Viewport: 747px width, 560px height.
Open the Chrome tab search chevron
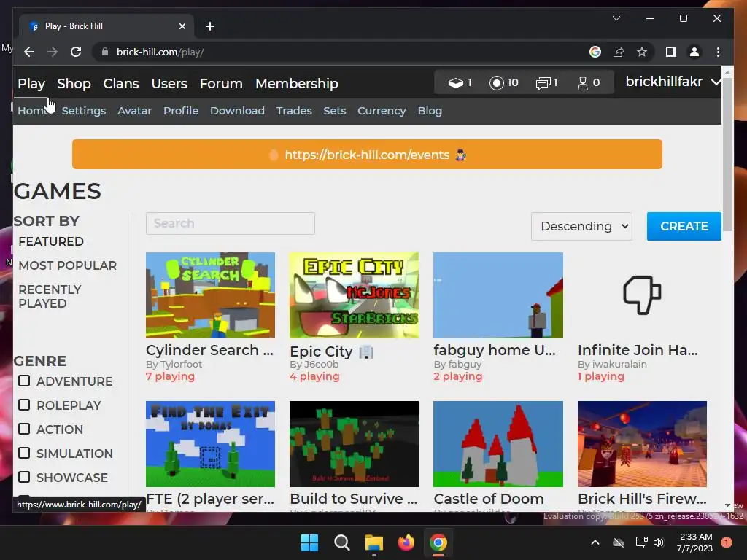click(x=616, y=18)
